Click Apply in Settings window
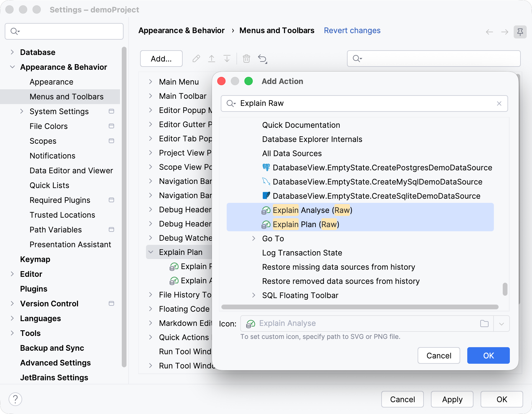The height and width of the screenshot is (414, 532). (x=452, y=399)
